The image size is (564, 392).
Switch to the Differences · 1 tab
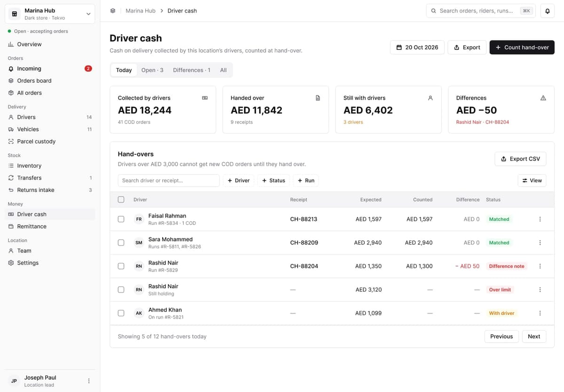[x=192, y=70]
